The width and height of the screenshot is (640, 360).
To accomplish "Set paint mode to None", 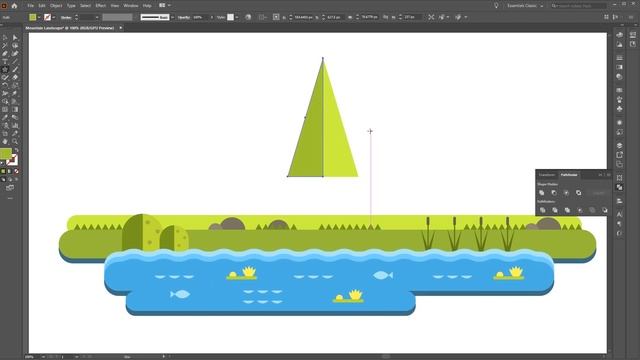I will (16, 171).
